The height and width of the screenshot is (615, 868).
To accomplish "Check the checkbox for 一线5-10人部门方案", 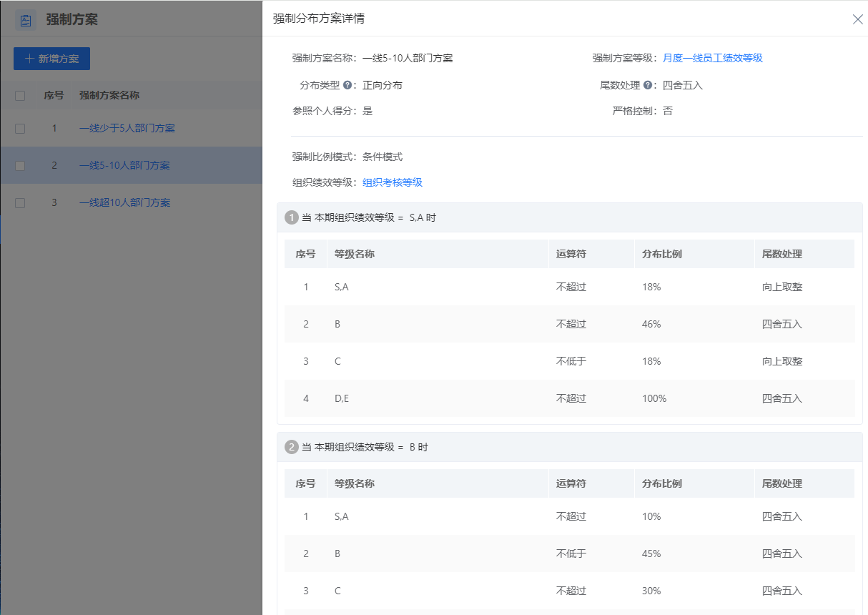I will coord(19,165).
